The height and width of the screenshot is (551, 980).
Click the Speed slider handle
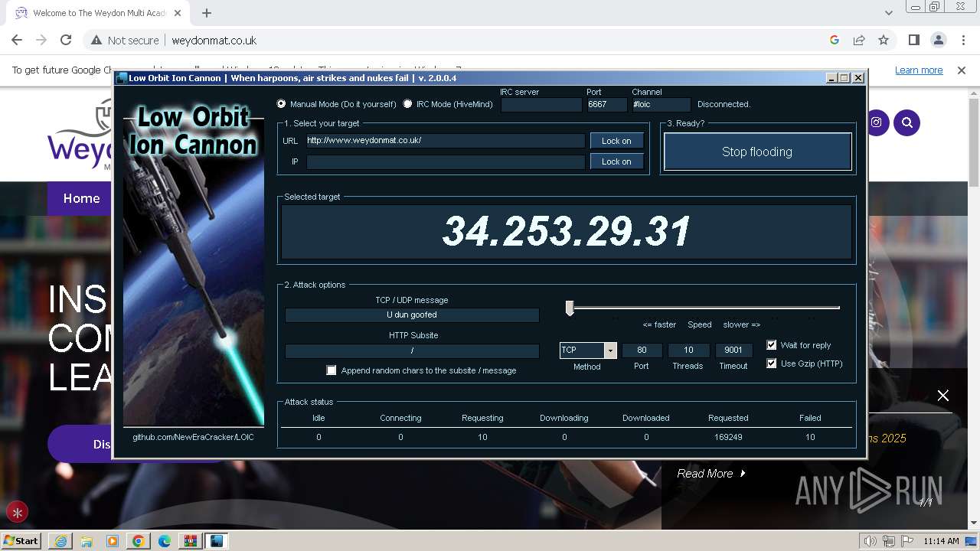pos(570,308)
